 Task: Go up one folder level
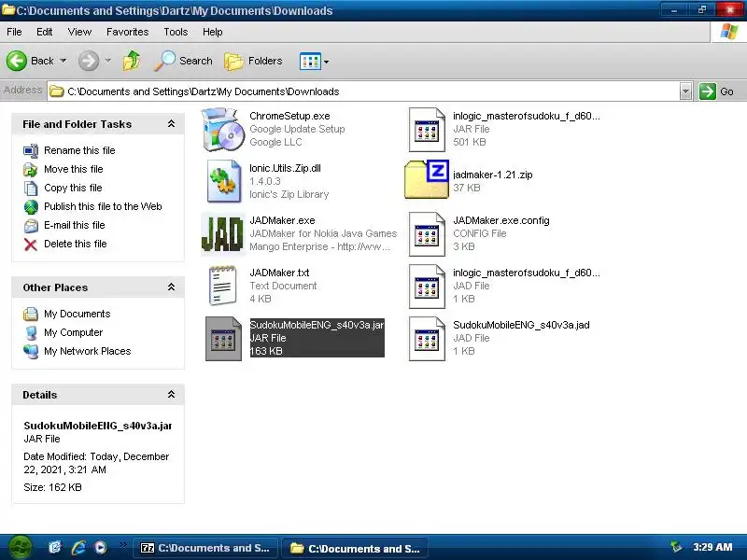click(132, 61)
